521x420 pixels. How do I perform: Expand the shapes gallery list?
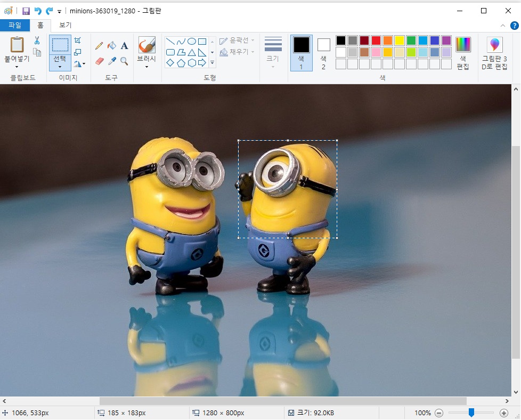click(x=213, y=62)
